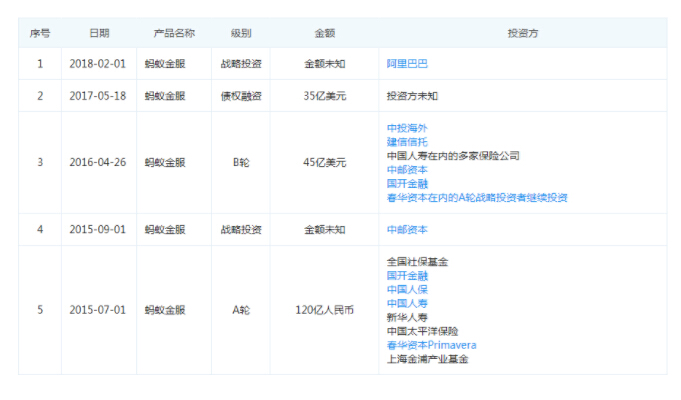Open 国开金融 in the B轮 row

407,184
